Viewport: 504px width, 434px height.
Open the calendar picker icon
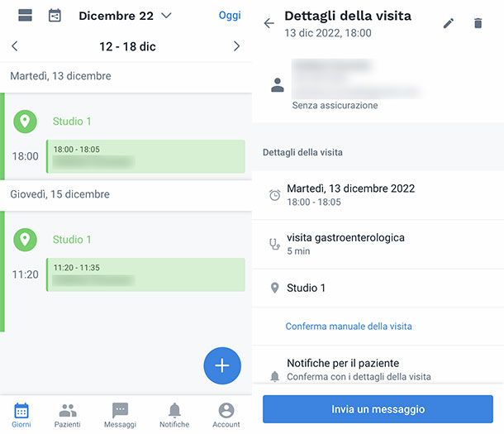click(x=55, y=16)
